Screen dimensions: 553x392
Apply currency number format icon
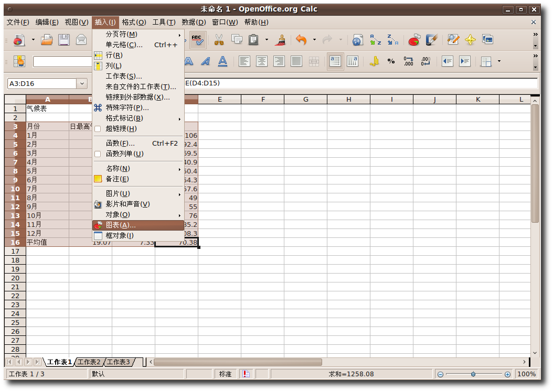374,61
